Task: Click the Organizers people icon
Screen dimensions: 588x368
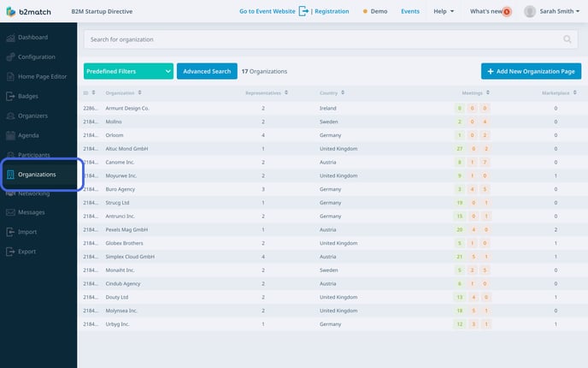Action: click(10, 116)
